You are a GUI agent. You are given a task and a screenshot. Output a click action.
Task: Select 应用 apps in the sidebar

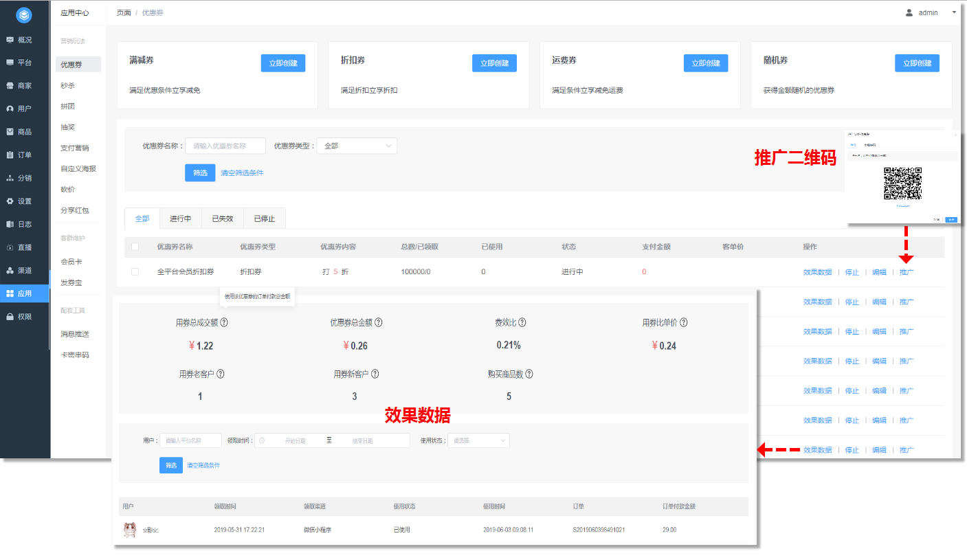(25, 293)
